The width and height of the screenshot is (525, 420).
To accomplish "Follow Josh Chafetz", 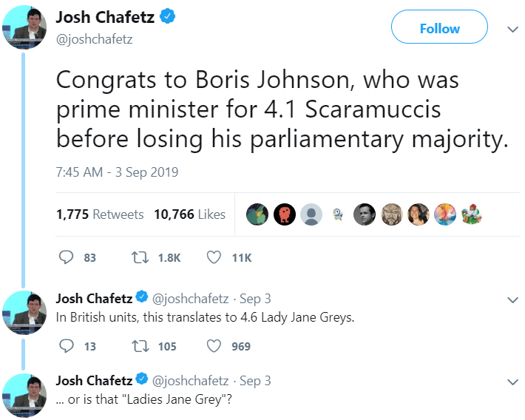I will click(x=439, y=28).
